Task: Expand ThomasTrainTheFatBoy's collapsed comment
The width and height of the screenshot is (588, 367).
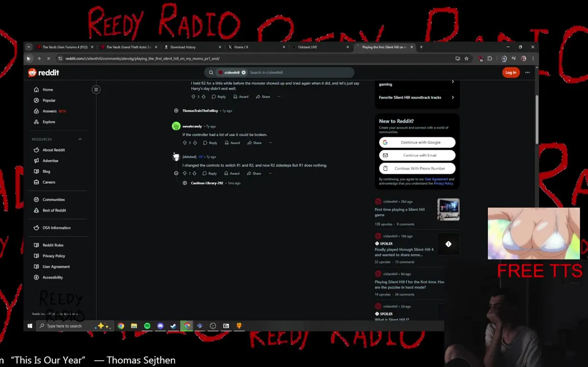Action: (x=176, y=111)
